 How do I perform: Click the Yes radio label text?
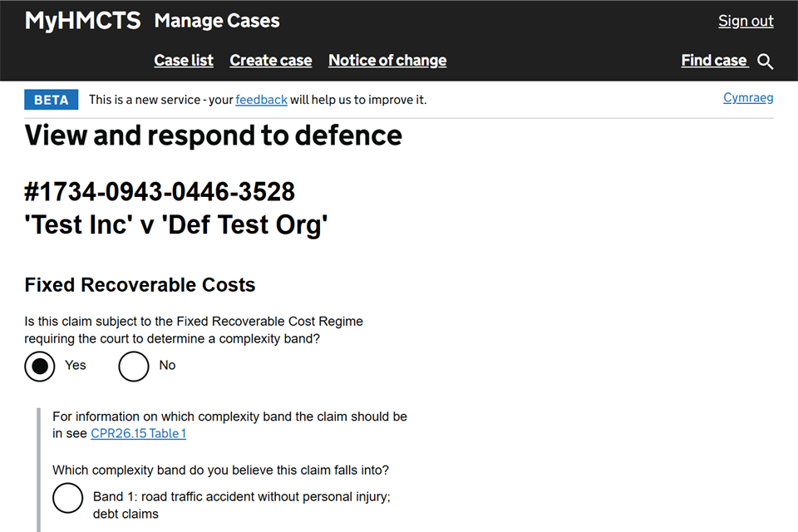(76, 365)
